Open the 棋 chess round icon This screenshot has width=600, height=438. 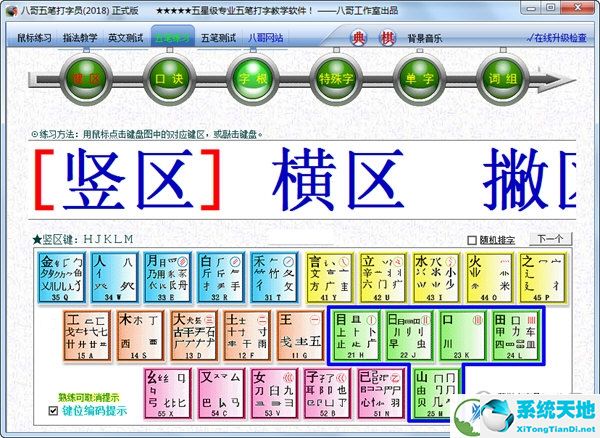[387, 38]
